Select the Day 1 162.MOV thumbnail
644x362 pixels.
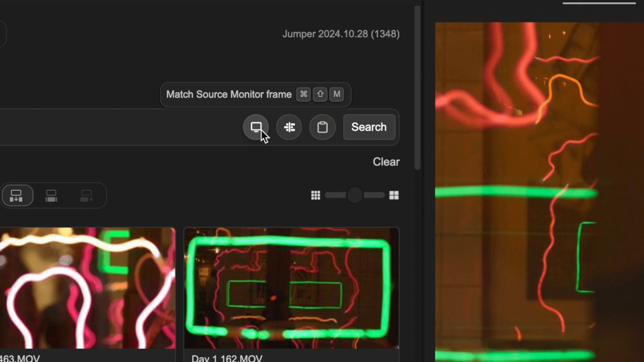[x=291, y=288]
